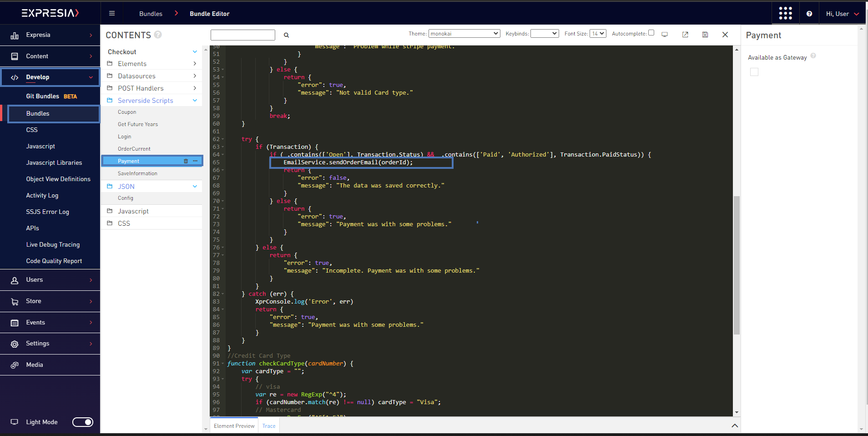Click the help question mark icon in top bar
The height and width of the screenshot is (436, 868).
point(809,14)
